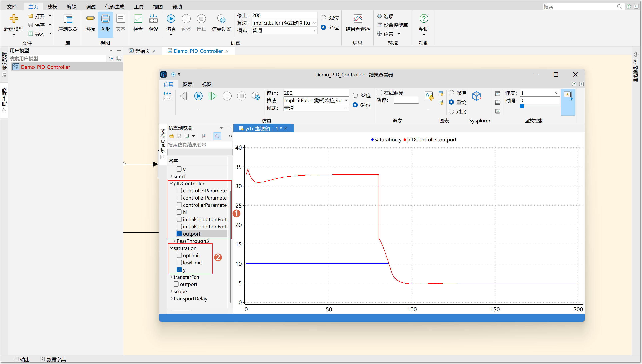Collapse the saturation tree node
Viewport: 642px width, 364px height.
click(x=172, y=248)
